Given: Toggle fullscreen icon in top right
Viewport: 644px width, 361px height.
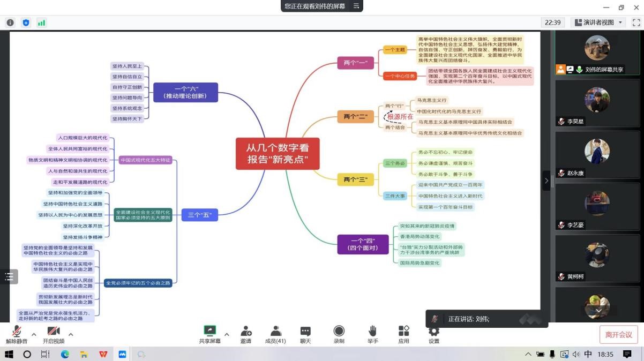Looking at the screenshot, I should pos(636,22).
